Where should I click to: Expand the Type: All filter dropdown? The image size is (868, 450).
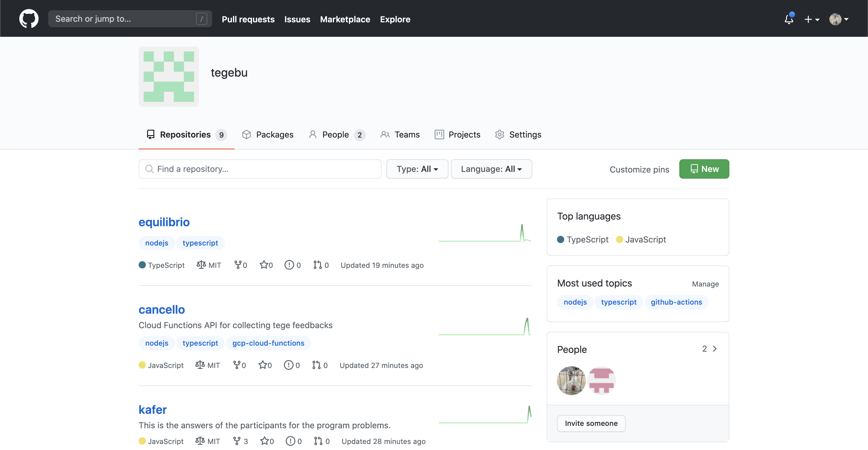417,169
